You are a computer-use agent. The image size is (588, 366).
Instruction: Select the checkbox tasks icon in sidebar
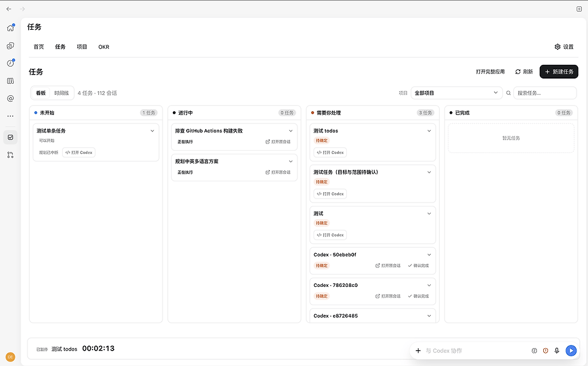(10, 138)
